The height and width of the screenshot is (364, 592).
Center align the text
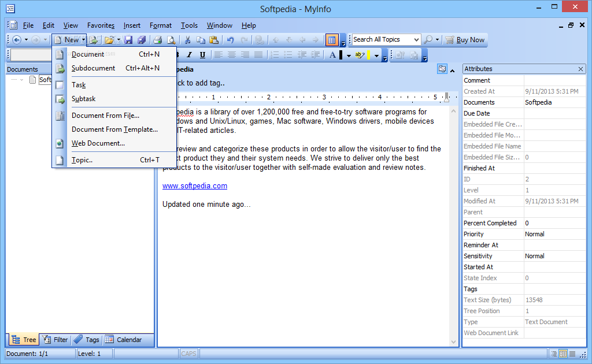click(x=231, y=55)
